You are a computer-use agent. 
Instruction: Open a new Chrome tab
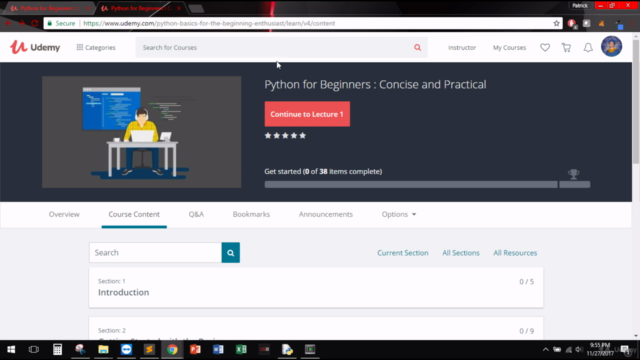tap(196, 9)
